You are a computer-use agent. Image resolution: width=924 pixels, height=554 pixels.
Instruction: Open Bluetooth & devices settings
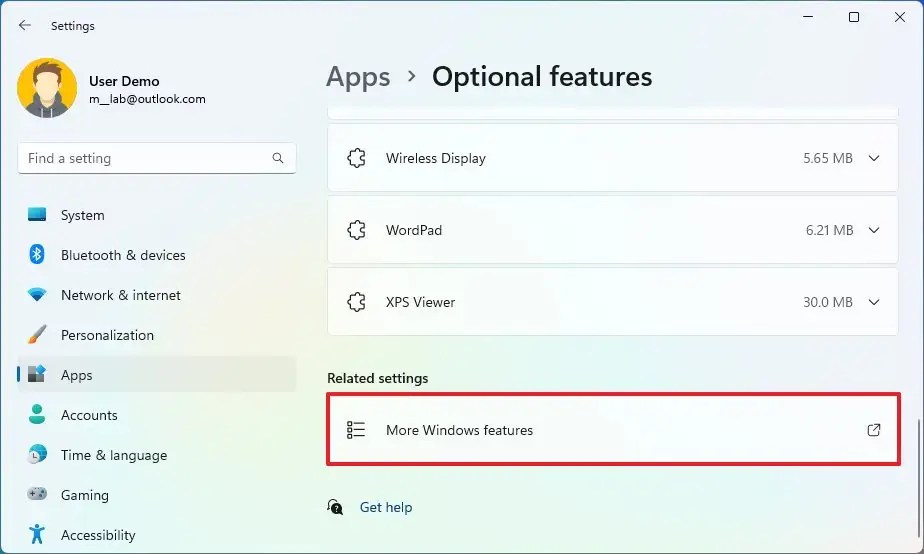[x=157, y=255]
